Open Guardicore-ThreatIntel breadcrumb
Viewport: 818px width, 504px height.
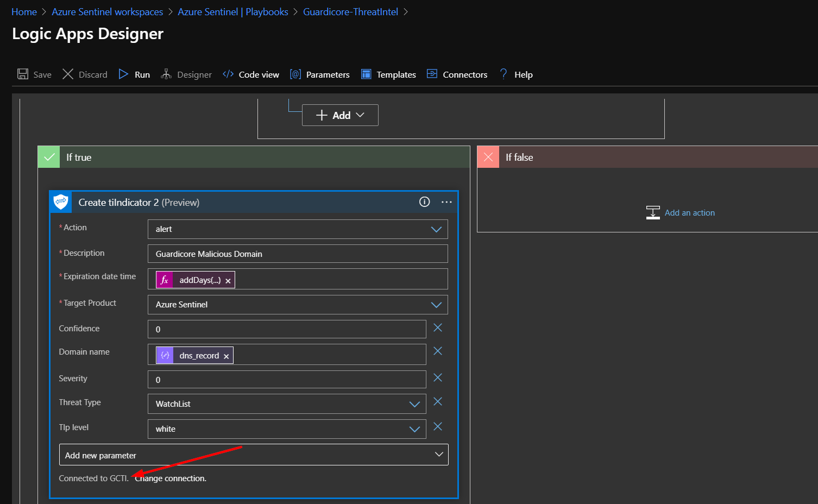point(350,12)
